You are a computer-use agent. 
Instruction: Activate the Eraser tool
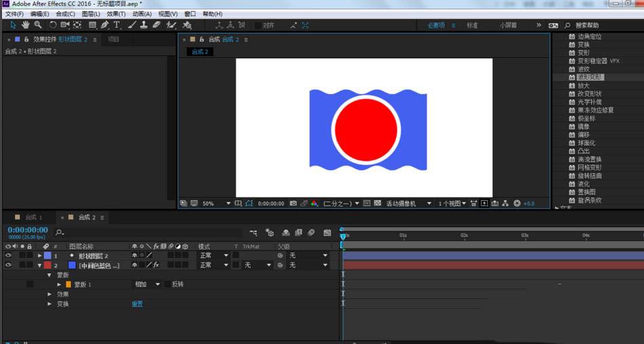tap(157, 25)
